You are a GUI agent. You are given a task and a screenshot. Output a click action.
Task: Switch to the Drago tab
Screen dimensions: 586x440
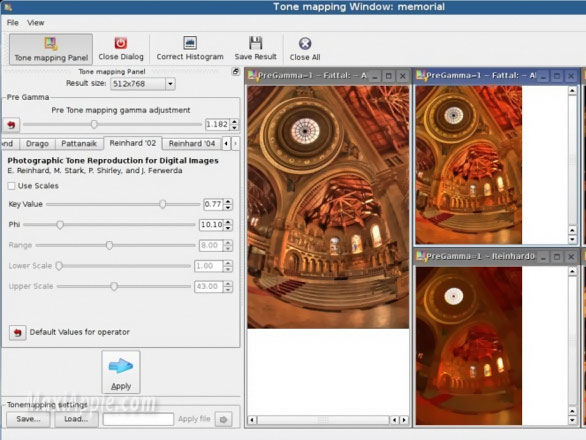coord(37,144)
